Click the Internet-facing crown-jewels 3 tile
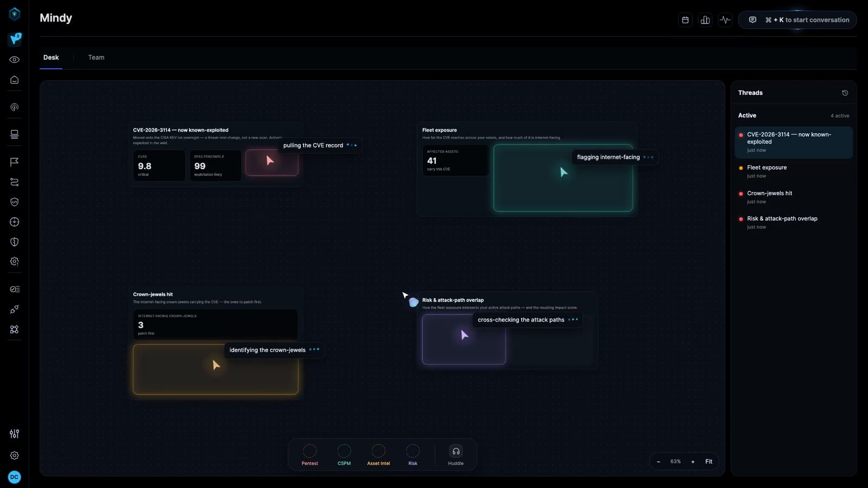868x488 pixels. tap(215, 324)
